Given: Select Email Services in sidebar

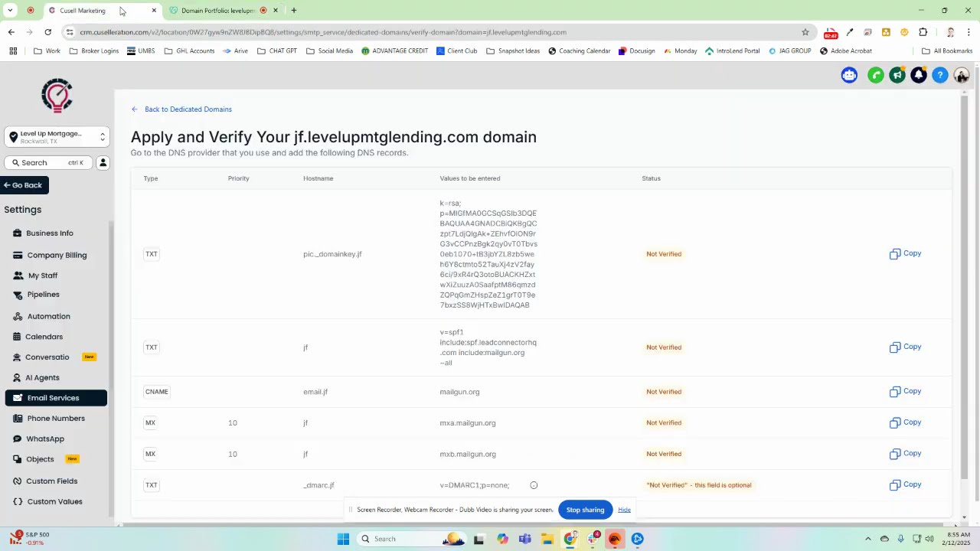Looking at the screenshot, I should pyautogui.click(x=56, y=398).
